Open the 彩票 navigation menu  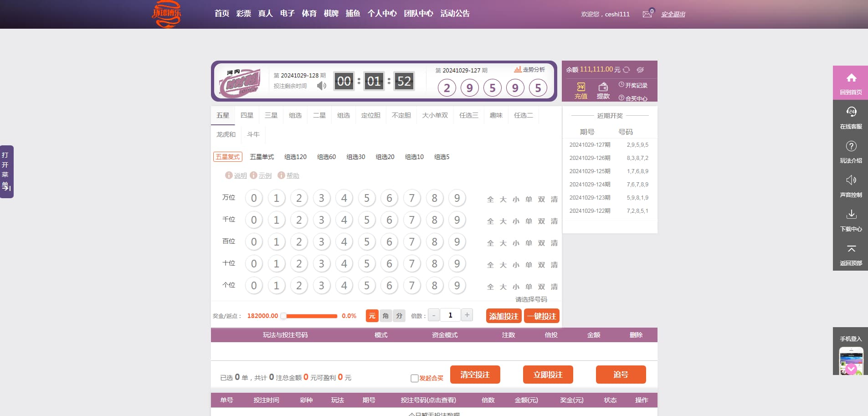click(243, 14)
